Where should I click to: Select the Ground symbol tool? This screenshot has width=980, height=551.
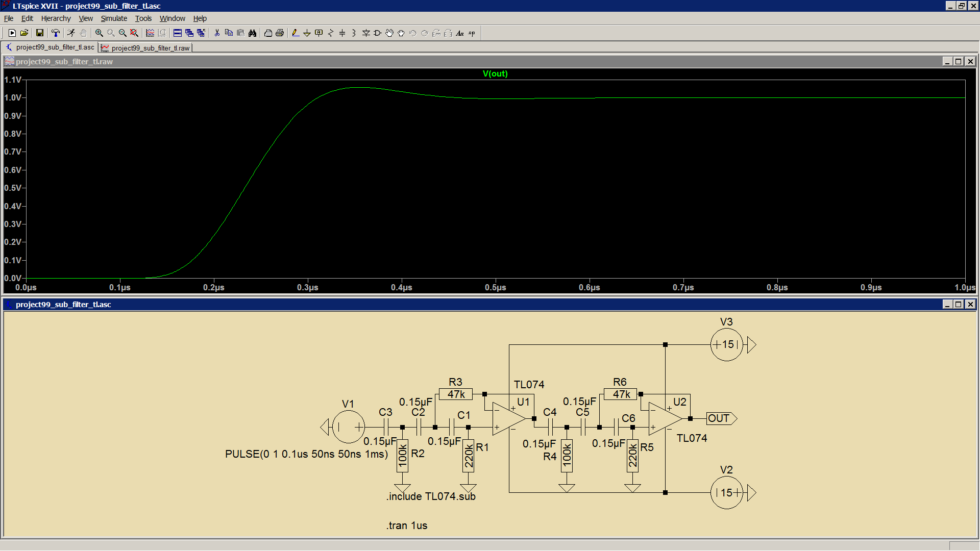307,33
